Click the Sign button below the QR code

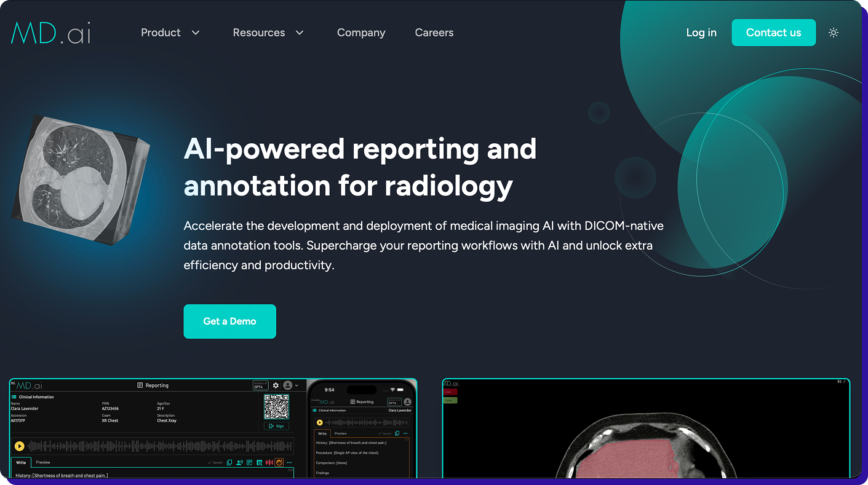click(276, 426)
